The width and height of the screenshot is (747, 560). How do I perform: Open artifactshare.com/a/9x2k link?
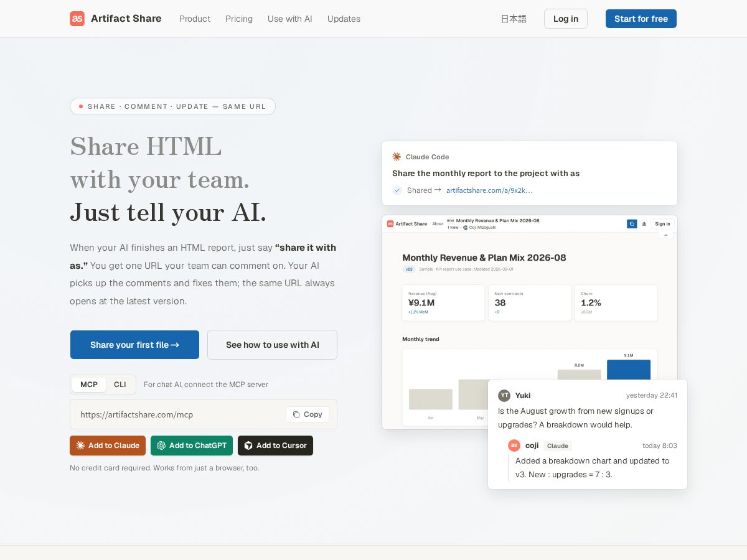(489, 190)
